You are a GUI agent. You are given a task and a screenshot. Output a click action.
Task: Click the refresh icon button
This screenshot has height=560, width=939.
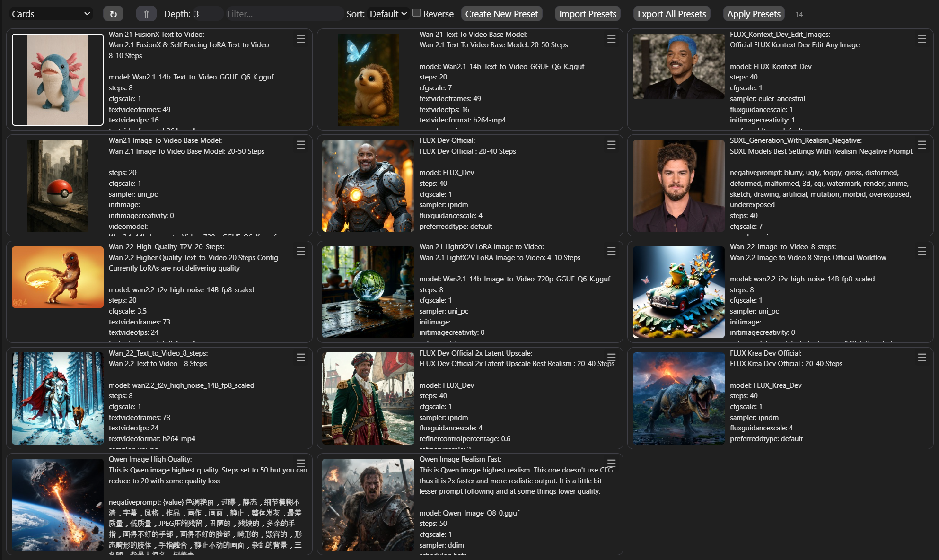(113, 14)
